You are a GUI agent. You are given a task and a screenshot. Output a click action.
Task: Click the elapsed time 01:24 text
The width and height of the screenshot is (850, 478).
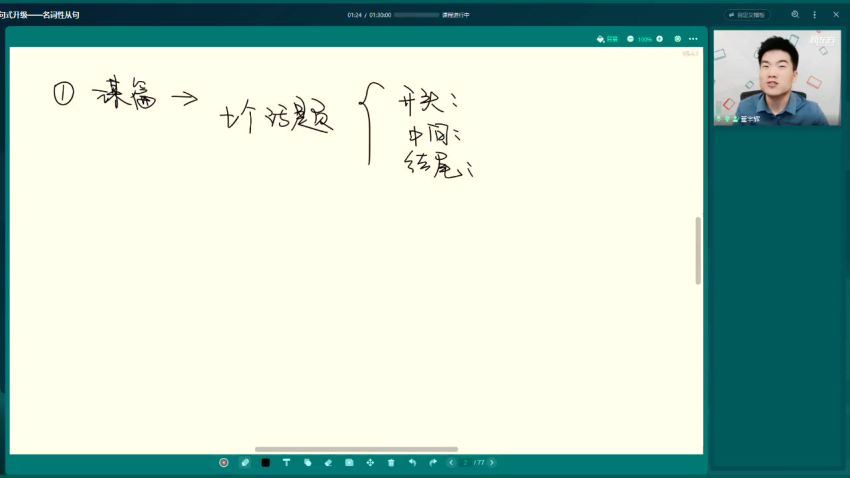[355, 15]
